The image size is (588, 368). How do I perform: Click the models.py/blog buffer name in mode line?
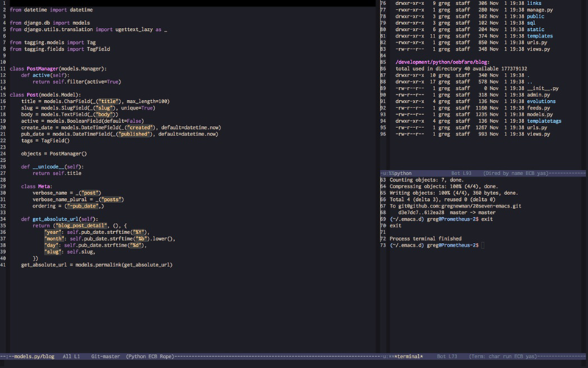[34, 356]
